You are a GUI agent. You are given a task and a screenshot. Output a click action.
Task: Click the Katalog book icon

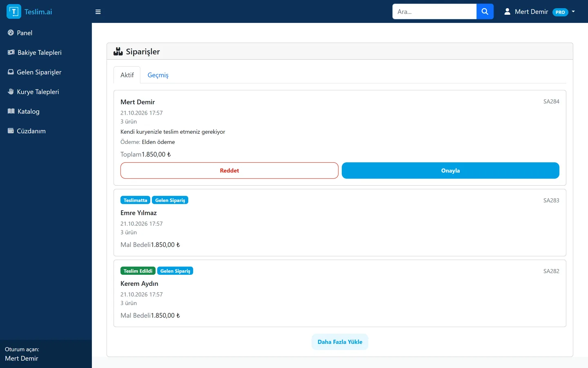click(x=11, y=111)
